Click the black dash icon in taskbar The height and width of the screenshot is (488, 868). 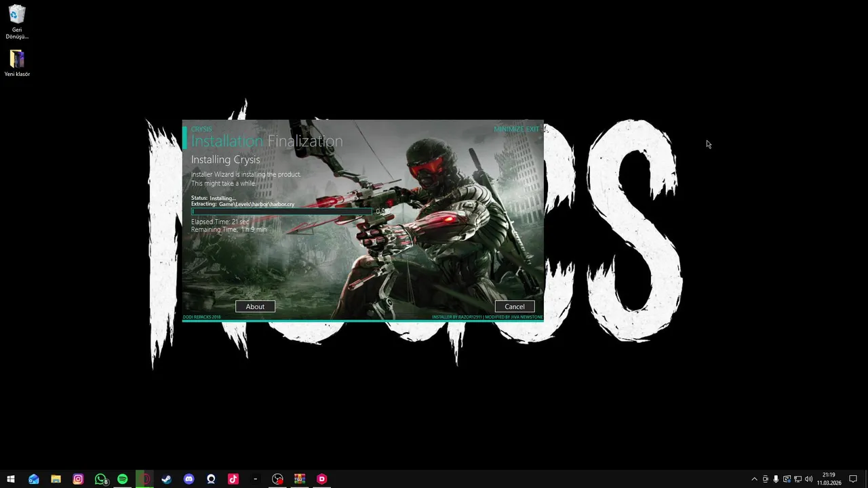(255, 479)
